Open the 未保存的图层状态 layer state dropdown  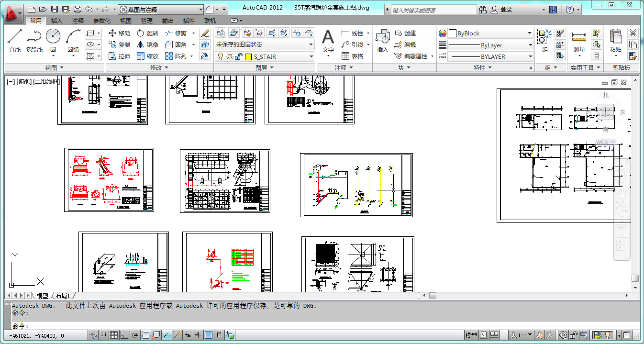265,44
